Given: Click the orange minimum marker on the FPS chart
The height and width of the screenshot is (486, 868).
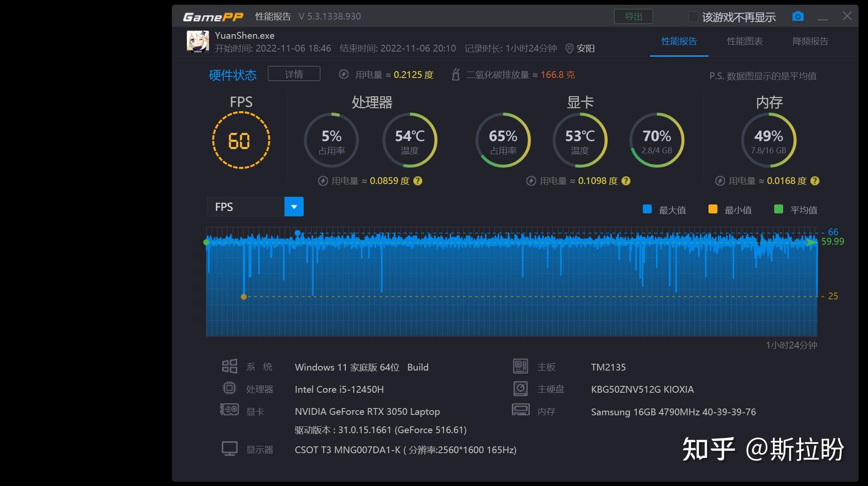Looking at the screenshot, I should pos(244,296).
